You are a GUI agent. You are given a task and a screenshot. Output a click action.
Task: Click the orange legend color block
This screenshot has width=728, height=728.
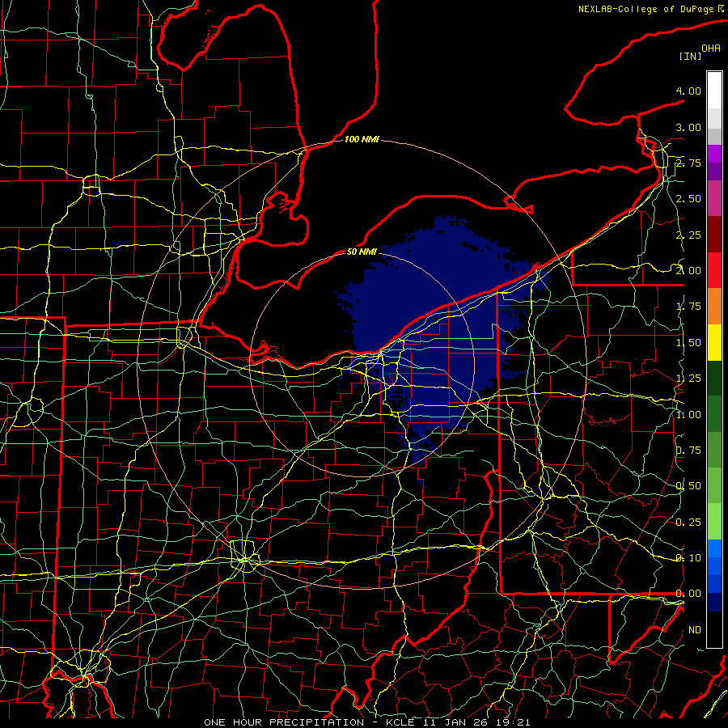(x=714, y=307)
